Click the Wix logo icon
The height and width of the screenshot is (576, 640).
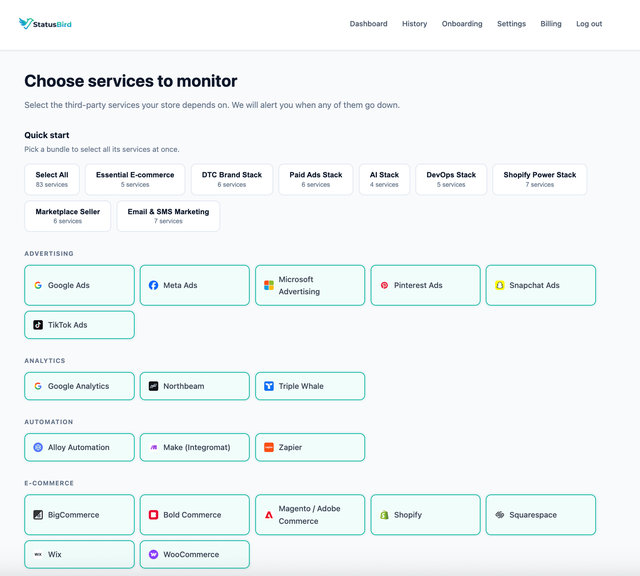tap(38, 554)
